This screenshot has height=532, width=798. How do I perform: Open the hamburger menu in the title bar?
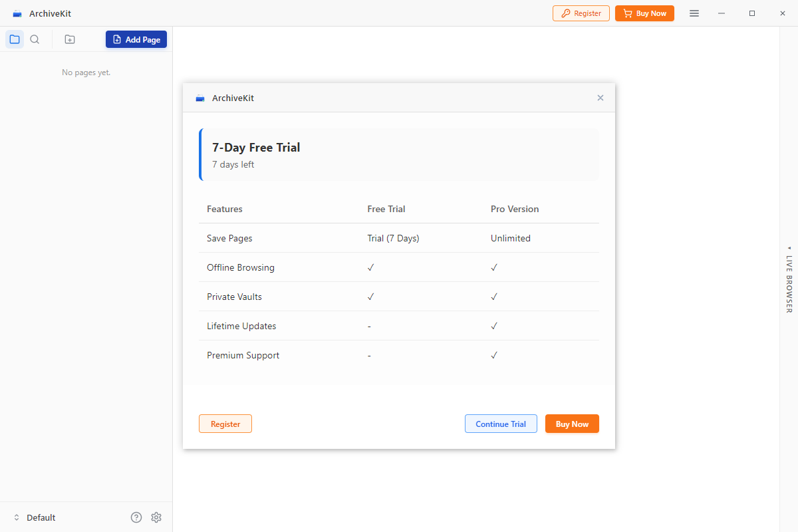coord(694,13)
